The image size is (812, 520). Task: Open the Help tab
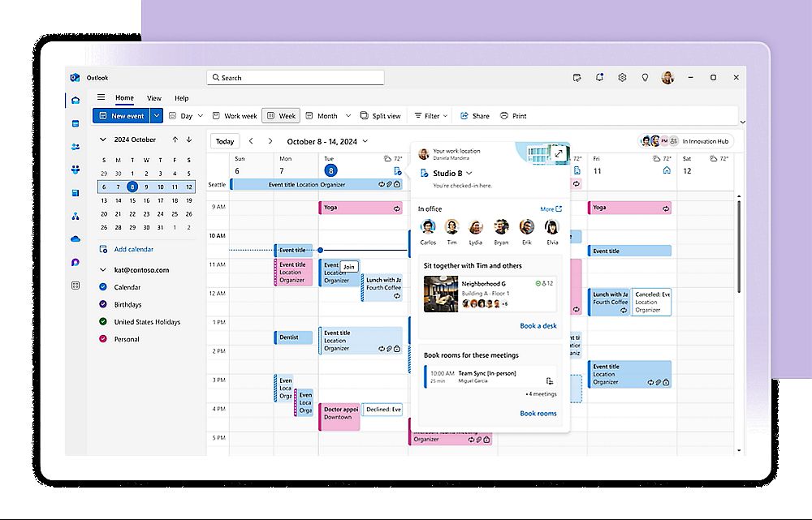coord(181,98)
